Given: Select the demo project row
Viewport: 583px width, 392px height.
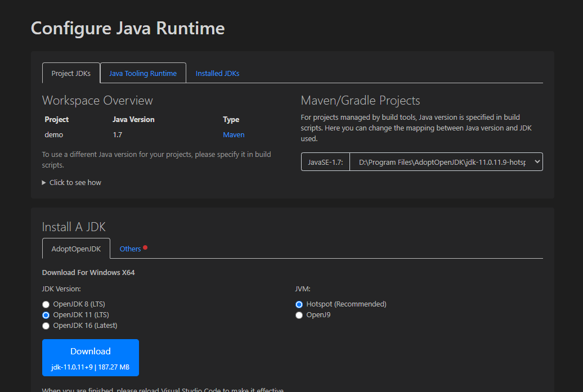Looking at the screenshot, I should coord(53,134).
